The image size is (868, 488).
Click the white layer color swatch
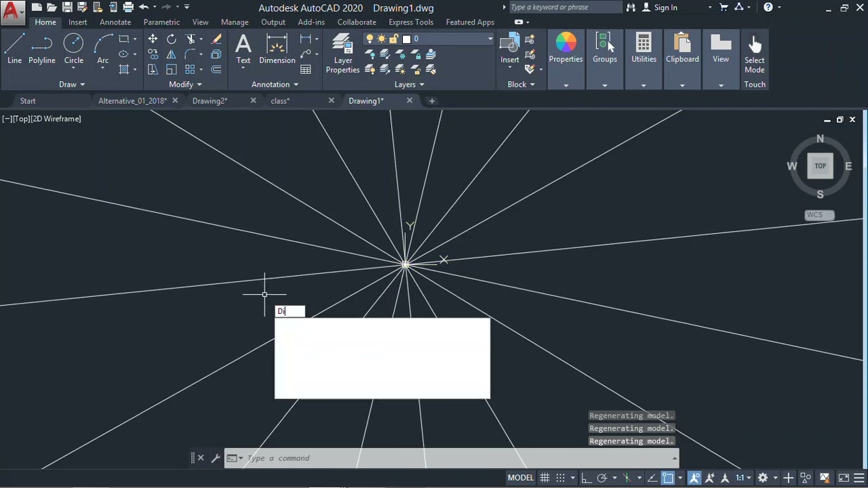406,39
